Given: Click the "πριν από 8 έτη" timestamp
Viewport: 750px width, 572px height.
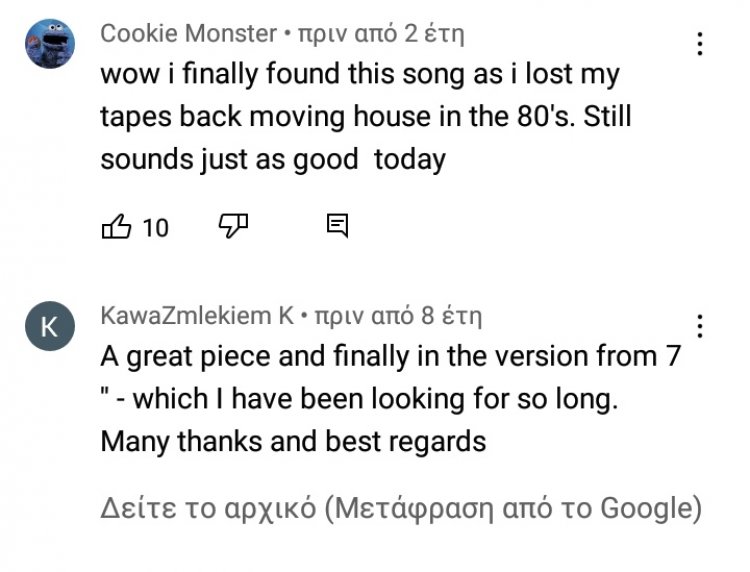Looking at the screenshot, I should tap(398, 317).
